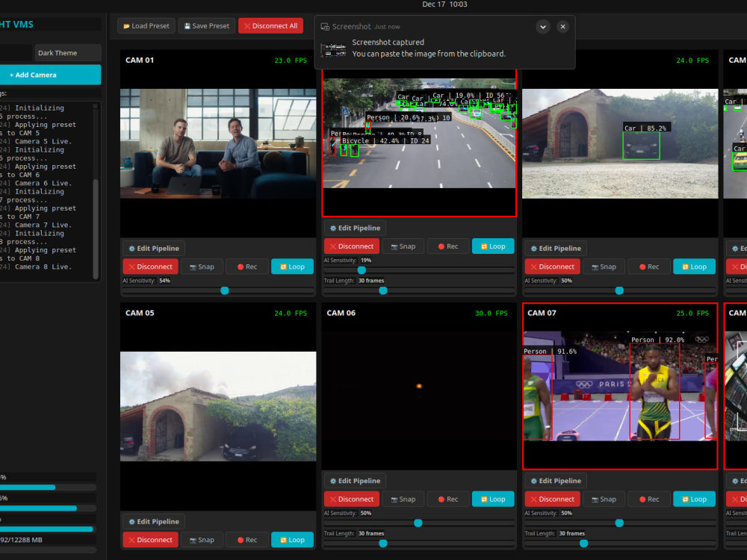Click the Add Camera button
Viewport: 747px width, 560px height.
pyautogui.click(x=49, y=75)
